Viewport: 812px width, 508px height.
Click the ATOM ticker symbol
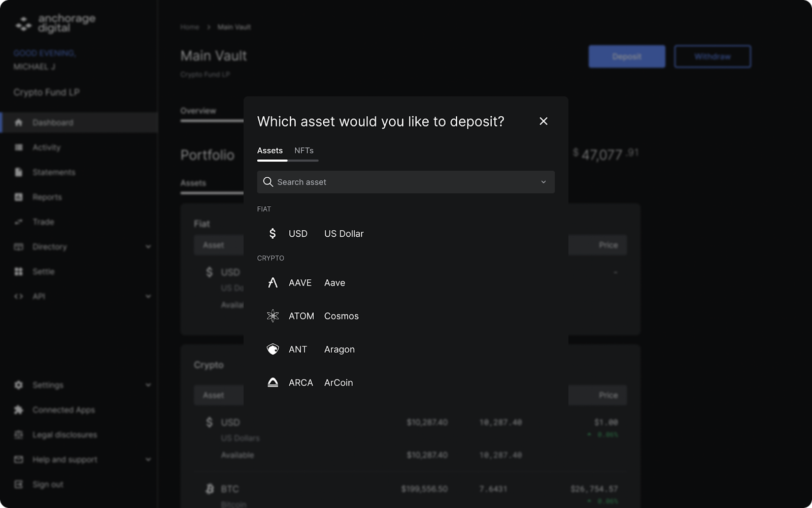coord(301,316)
